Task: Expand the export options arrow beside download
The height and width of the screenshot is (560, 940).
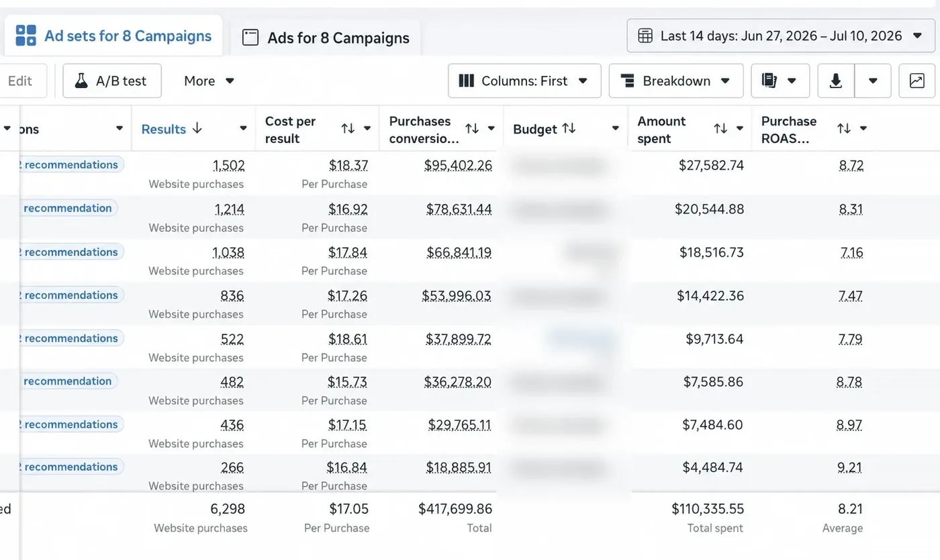Action: (x=873, y=81)
